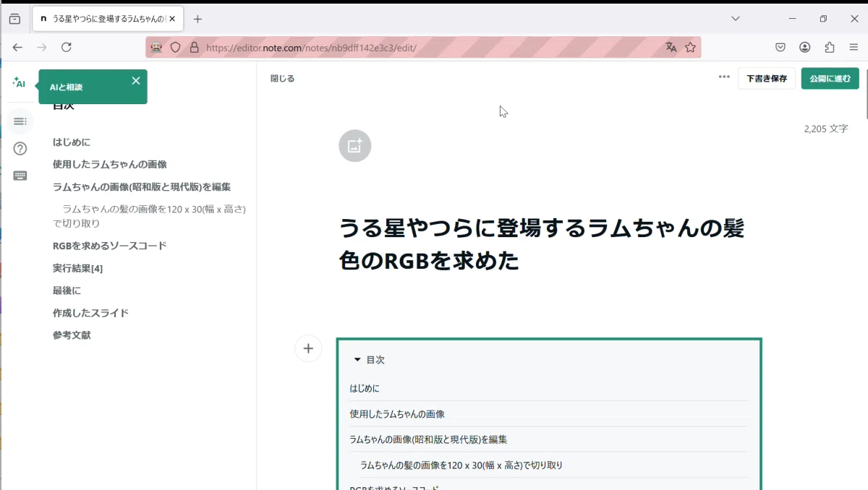Close the AIと相談 tooltip
868x490 pixels.
pos(136,80)
